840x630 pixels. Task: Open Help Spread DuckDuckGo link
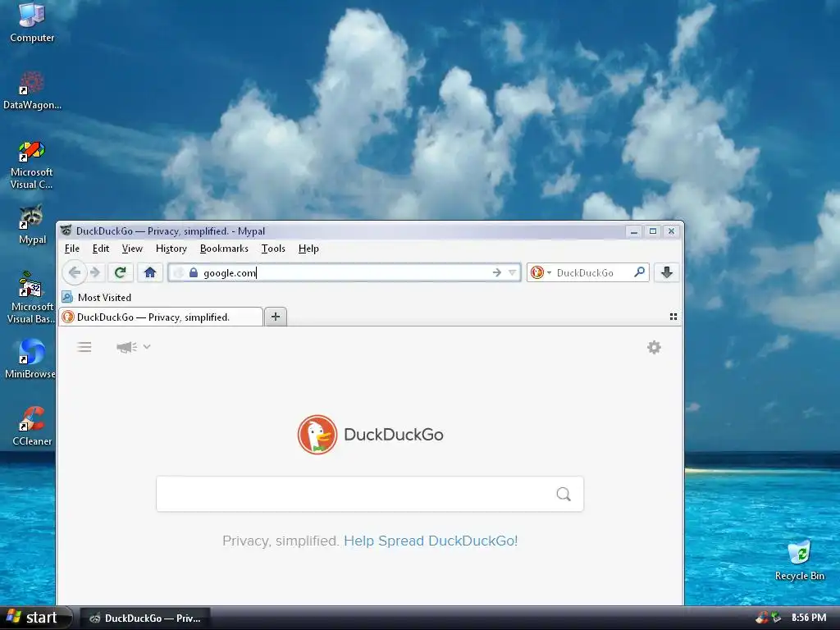coord(431,541)
